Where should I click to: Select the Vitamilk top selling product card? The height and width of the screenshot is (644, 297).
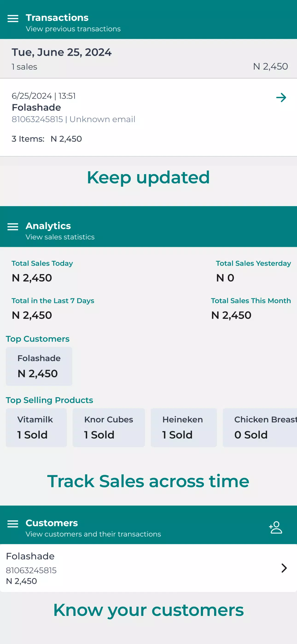tap(36, 427)
